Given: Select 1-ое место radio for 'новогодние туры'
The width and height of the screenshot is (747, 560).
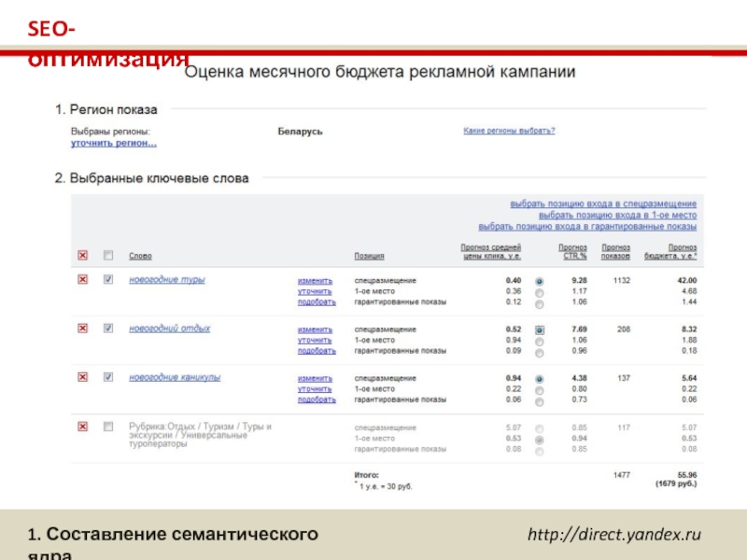Looking at the screenshot, I should click(540, 293).
